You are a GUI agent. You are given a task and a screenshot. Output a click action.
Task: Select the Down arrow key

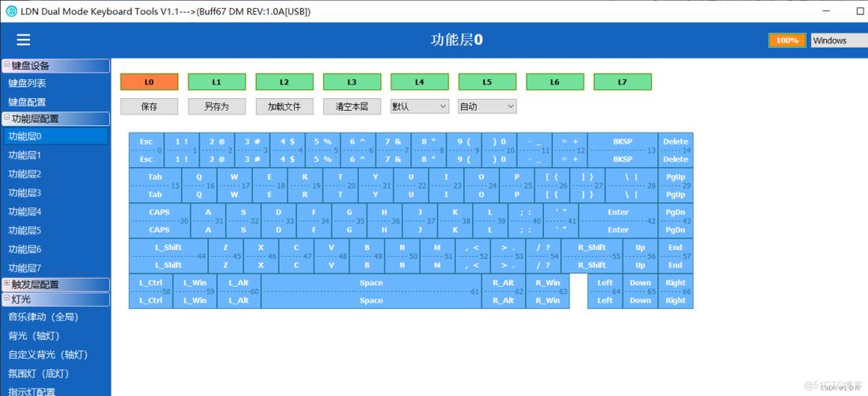pyautogui.click(x=641, y=291)
